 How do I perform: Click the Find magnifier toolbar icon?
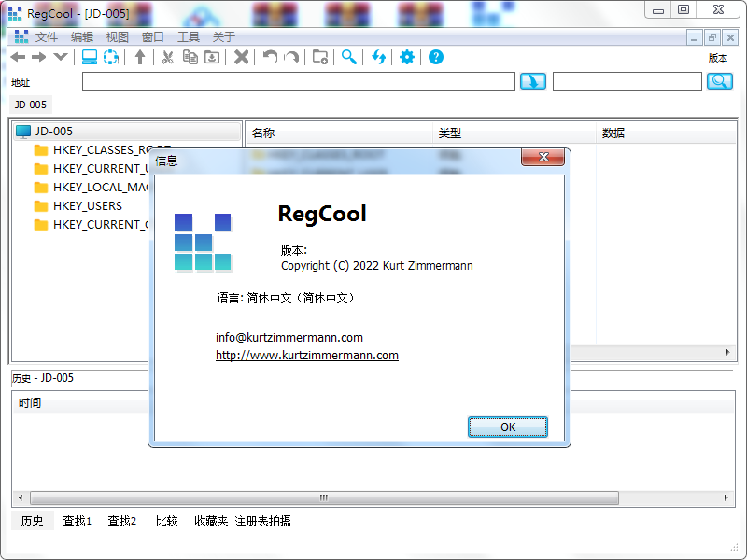point(348,57)
